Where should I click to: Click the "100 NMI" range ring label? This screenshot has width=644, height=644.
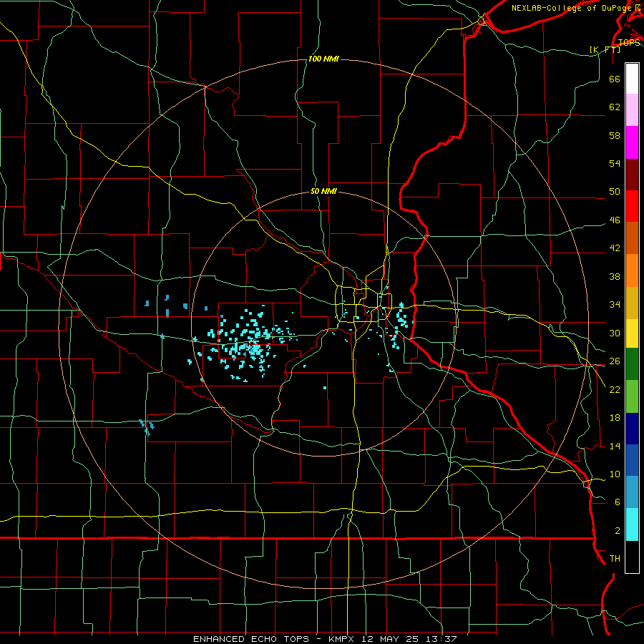tap(323, 59)
